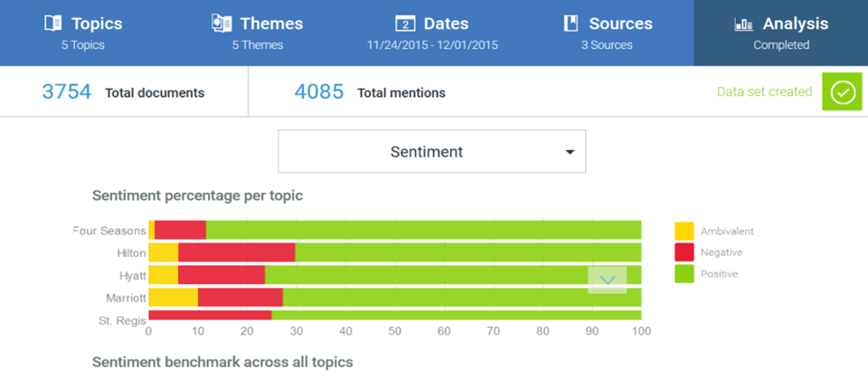Image resolution: width=868 pixels, height=380 pixels.
Task: Click the Hilton negative red bar segment
Action: [236, 252]
